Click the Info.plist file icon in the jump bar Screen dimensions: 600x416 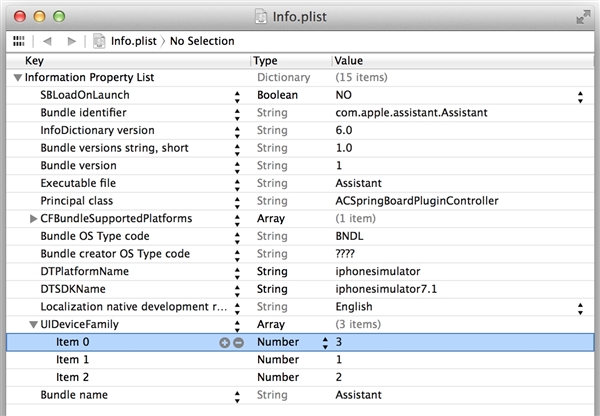99,41
